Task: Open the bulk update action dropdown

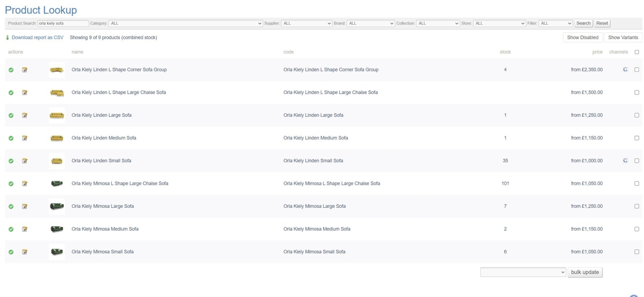Action: 523,272
